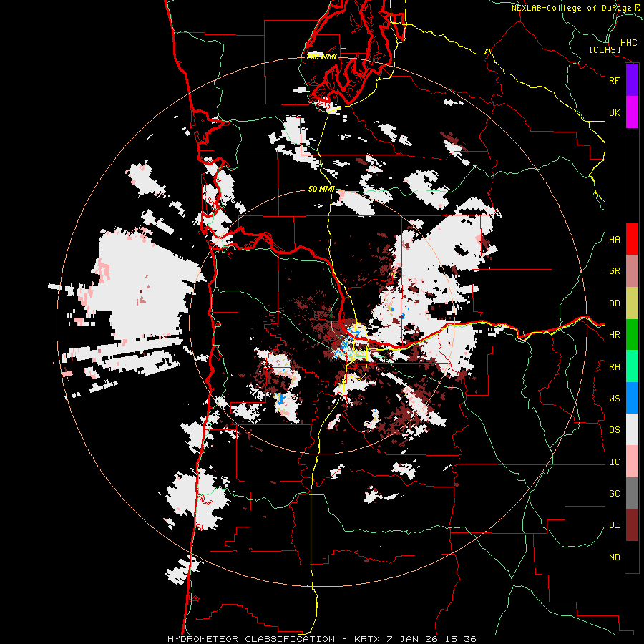Click the ND black legend swatch

(x=632, y=557)
